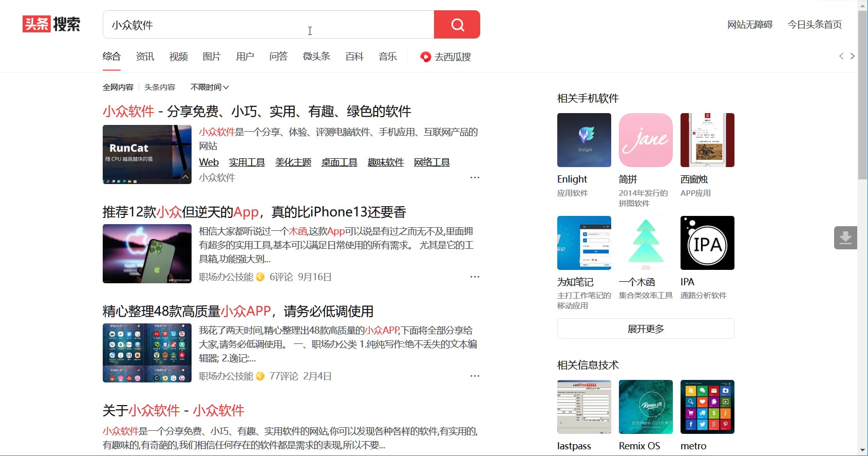Screen dimensions: 868x456
Task: Click the gray download icon at right edge
Action: pos(845,238)
